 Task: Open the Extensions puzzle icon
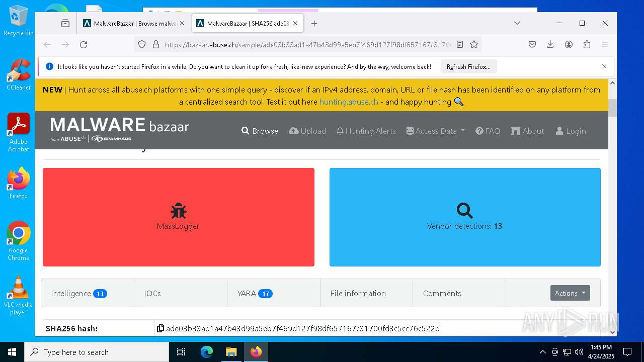click(x=587, y=45)
